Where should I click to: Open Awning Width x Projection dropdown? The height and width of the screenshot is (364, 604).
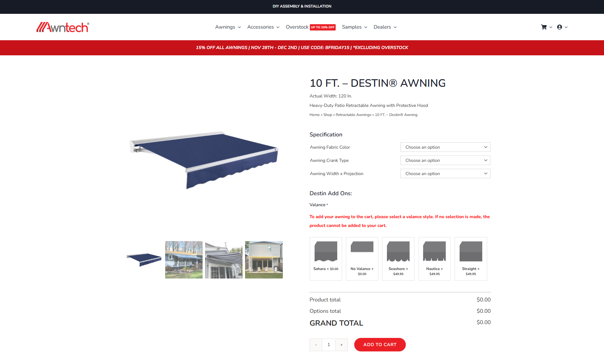tap(445, 174)
